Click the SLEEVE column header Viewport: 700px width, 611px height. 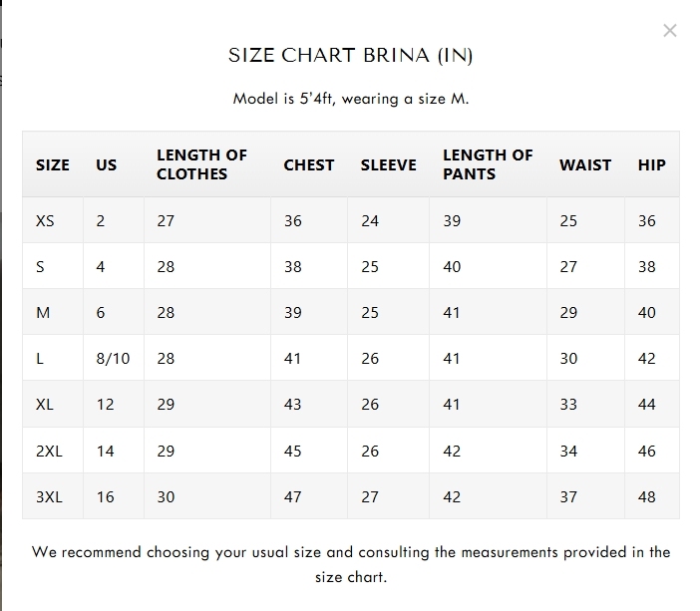pos(389,165)
